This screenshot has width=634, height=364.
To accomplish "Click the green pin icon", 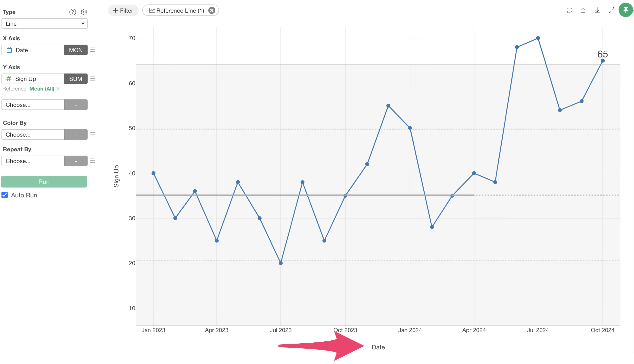I will (626, 10).
